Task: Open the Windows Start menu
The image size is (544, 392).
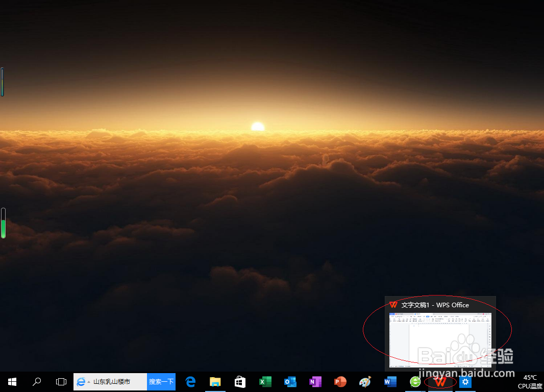Action: [12, 382]
